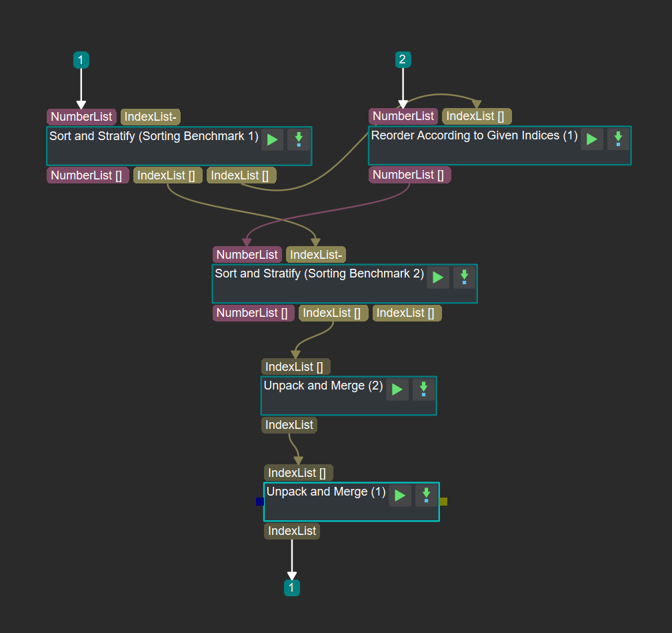Click middle IndexList [] output of Sorting Benchmark 2
Image resolution: width=672 pixels, height=633 pixels.
[333, 313]
